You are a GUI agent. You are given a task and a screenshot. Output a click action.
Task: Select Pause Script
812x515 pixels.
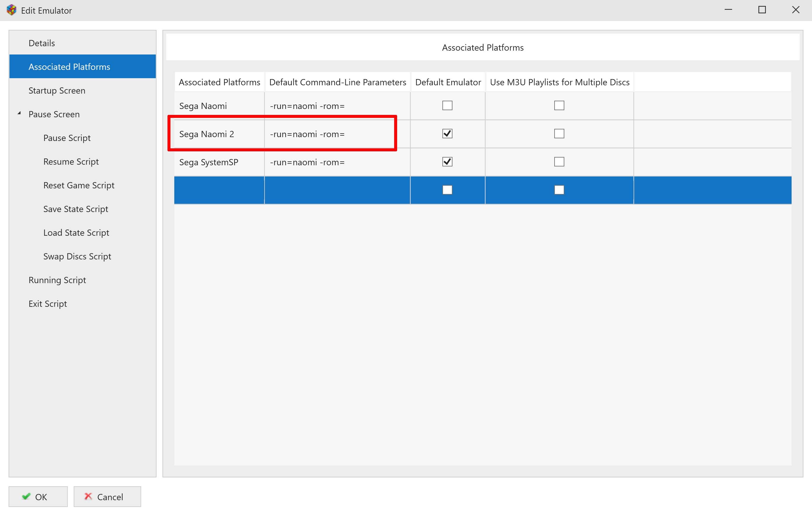pyautogui.click(x=67, y=138)
